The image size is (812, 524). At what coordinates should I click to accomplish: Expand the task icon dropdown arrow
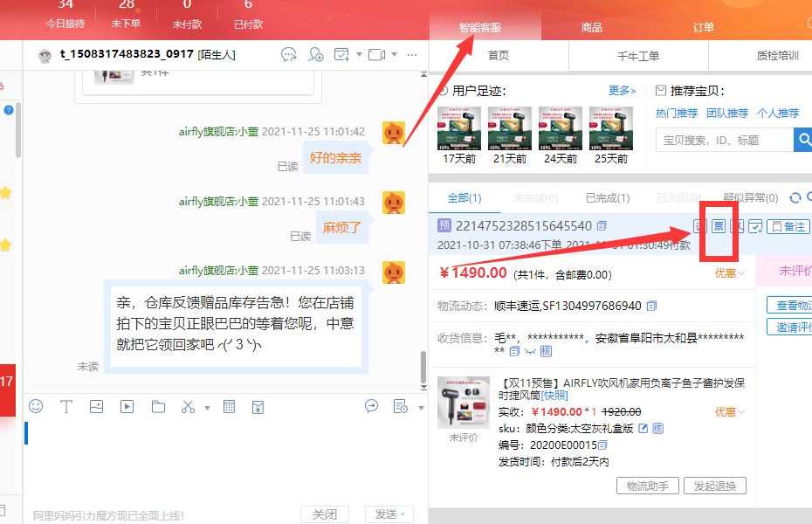pyautogui.click(x=359, y=54)
